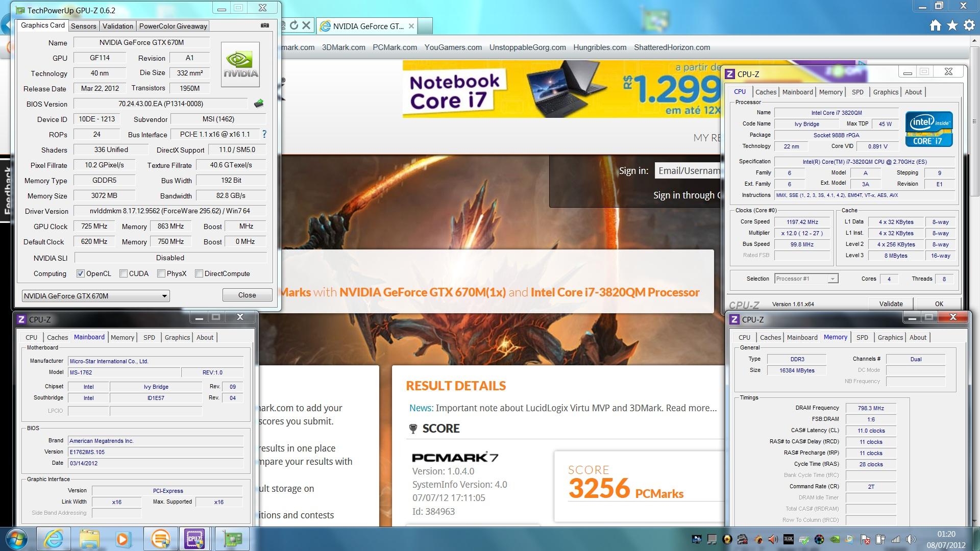Open SPD tab in top CPU-Z window
This screenshot has width=980, height=551.
pos(857,92)
